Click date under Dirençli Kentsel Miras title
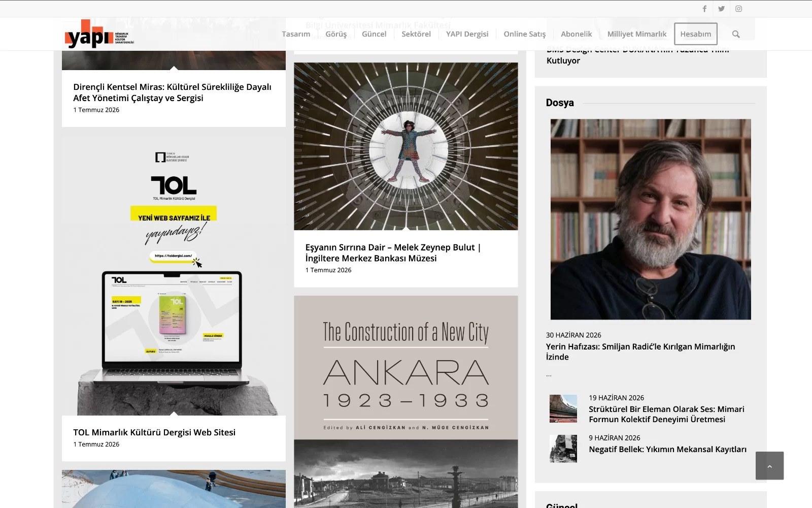 pyautogui.click(x=96, y=110)
